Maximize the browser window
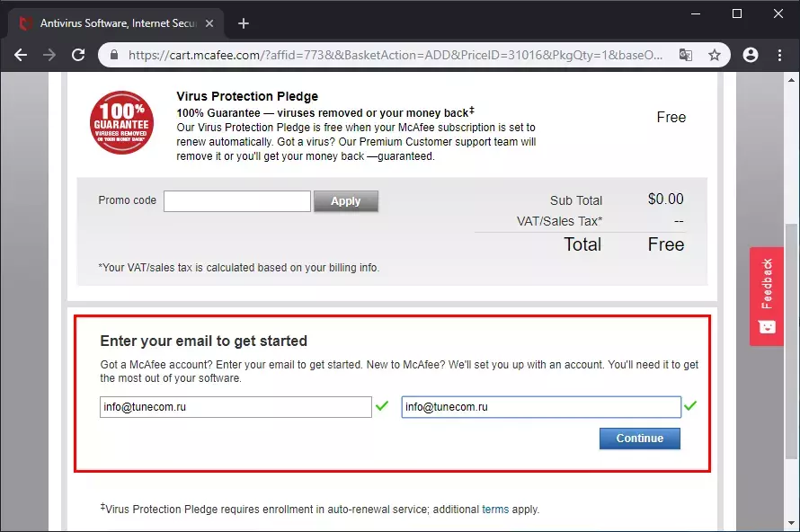The height and width of the screenshot is (532, 800). 737,13
